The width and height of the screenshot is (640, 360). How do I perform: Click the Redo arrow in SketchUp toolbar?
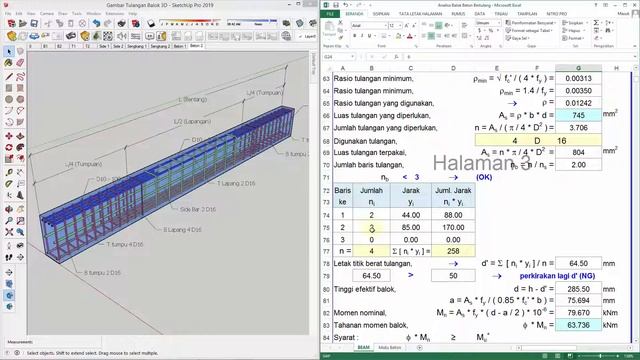tap(107, 24)
